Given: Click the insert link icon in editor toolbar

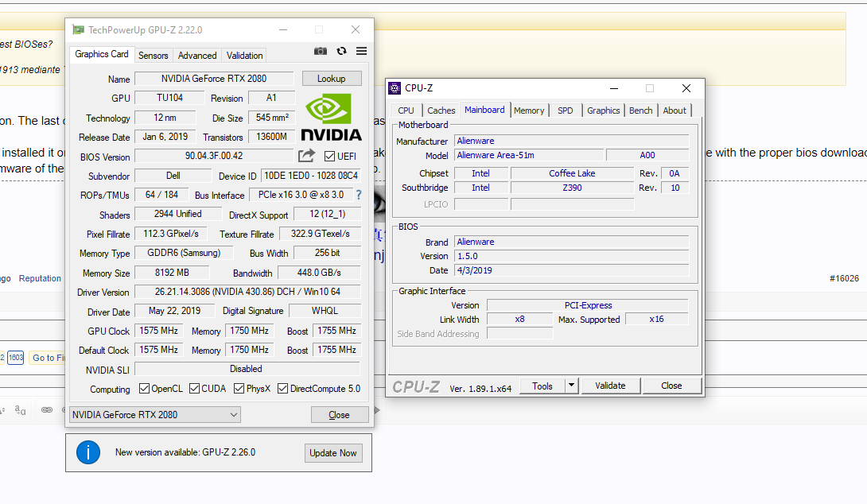Looking at the screenshot, I should pos(47,409).
